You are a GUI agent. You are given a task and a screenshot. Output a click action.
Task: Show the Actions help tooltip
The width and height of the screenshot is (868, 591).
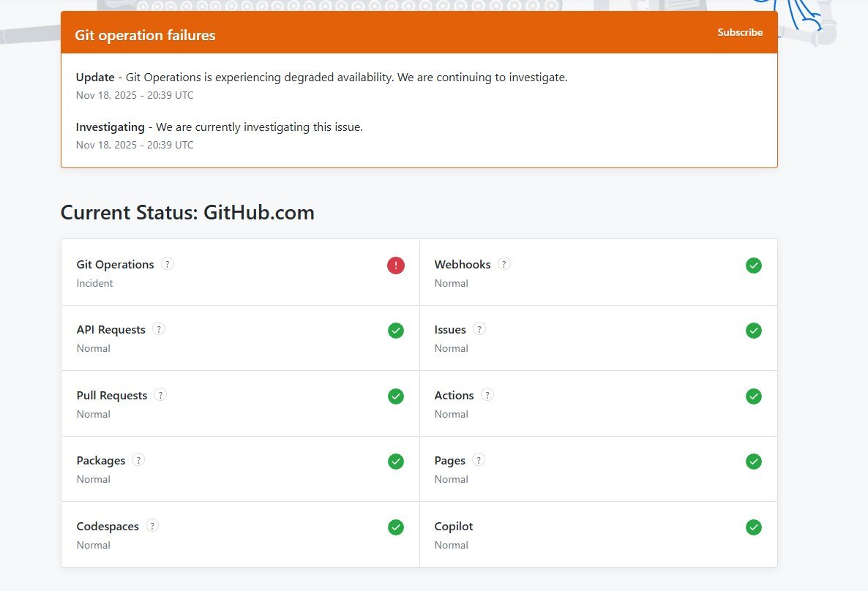tap(487, 395)
